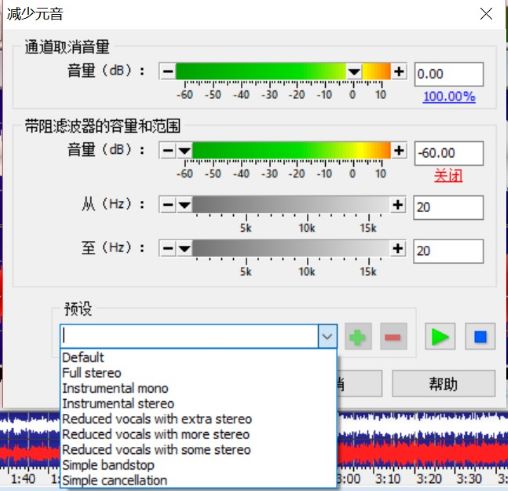The height and width of the screenshot is (491, 508).
Task: Choose Reduced vocals with extra stereo
Action: pos(198,419)
